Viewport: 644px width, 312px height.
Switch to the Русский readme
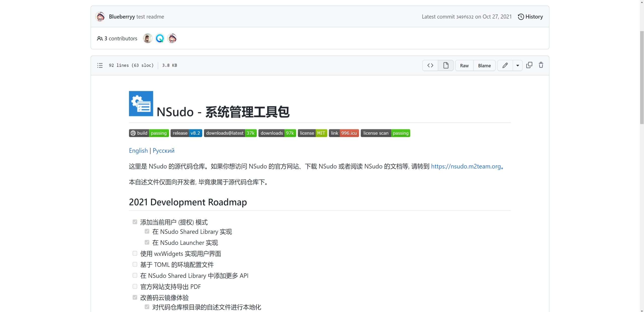coord(164,150)
